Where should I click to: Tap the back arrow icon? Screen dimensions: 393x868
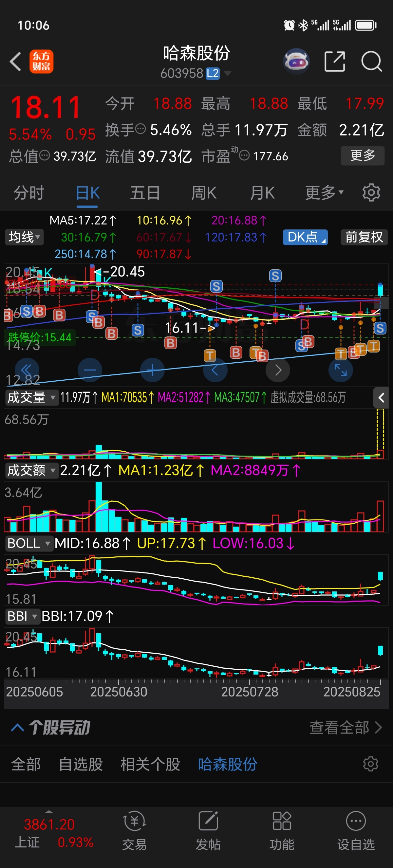(15, 62)
